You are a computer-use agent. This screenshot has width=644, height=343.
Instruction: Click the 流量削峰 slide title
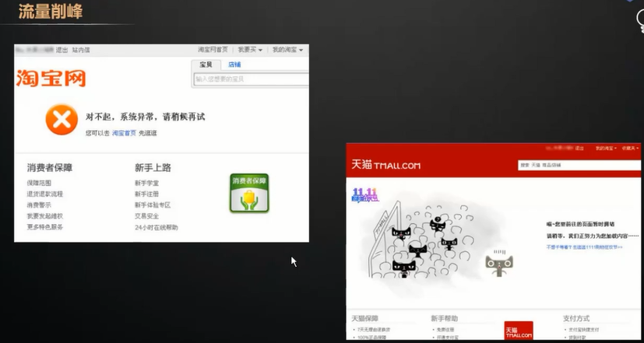(51, 12)
